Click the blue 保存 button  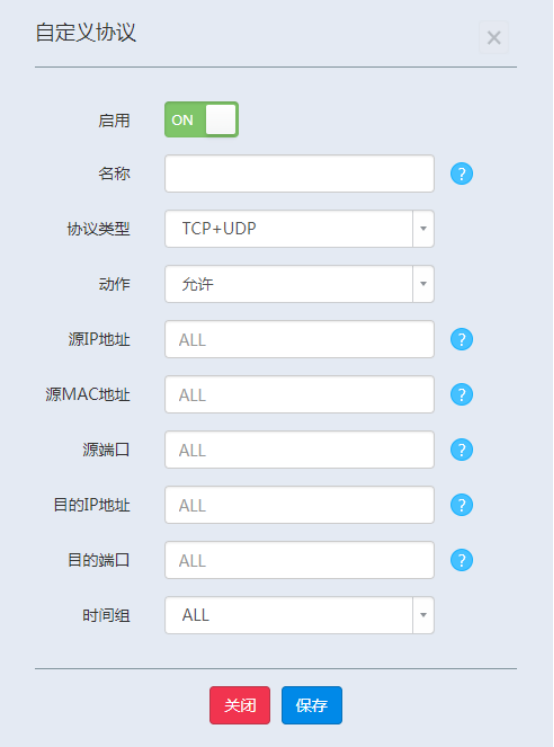(312, 705)
